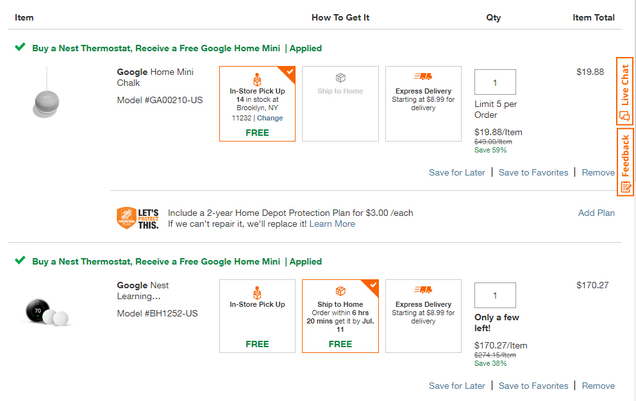
Task: Click the Limit 5 per Order notice
Action: 496,109
